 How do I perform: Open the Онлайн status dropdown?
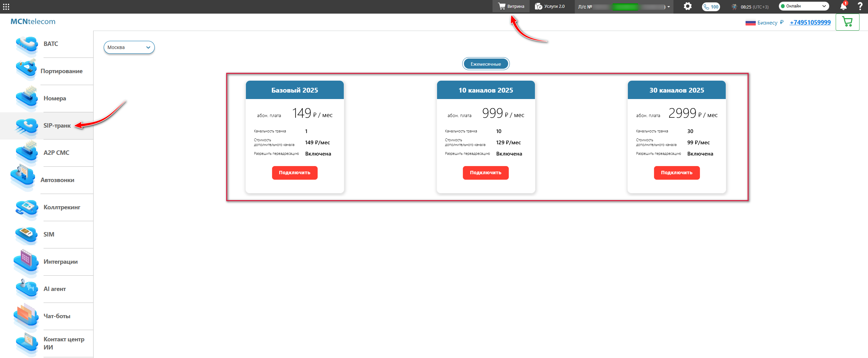[x=803, y=6]
